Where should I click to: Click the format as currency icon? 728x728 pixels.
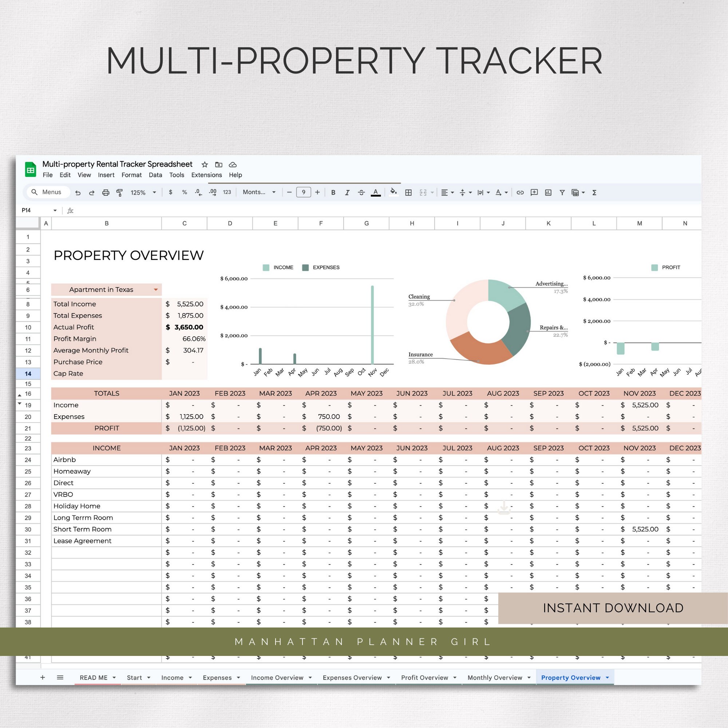171,193
